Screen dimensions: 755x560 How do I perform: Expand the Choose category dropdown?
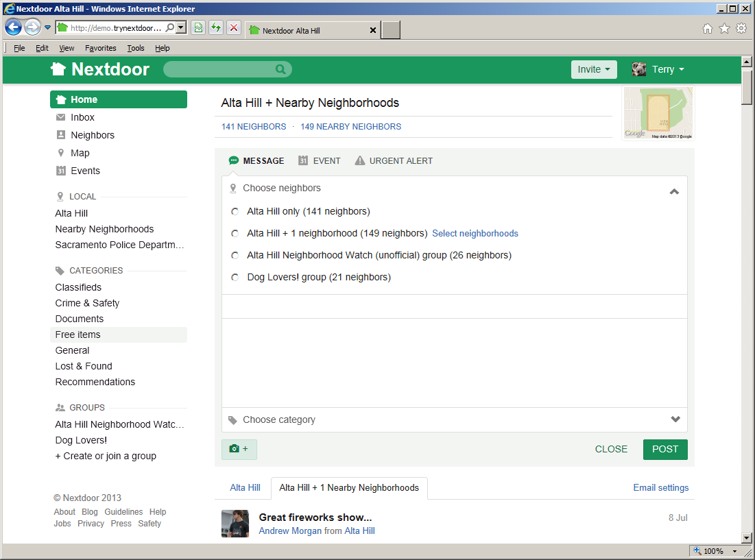pyautogui.click(x=675, y=419)
